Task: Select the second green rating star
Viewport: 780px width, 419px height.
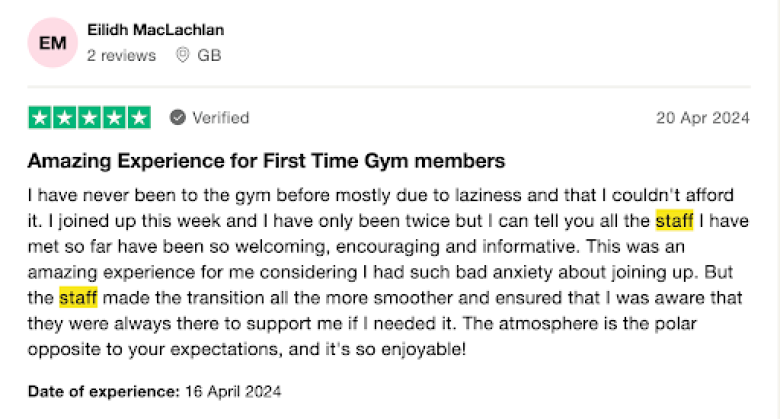Action: tap(65, 118)
